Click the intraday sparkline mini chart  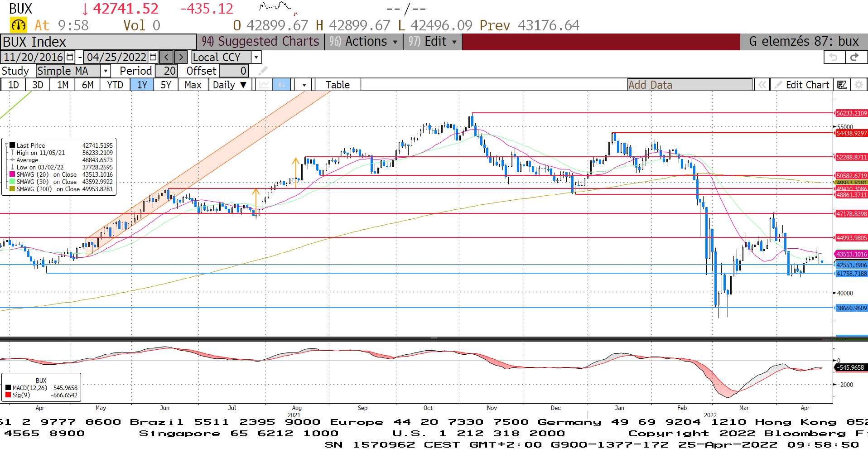pos(278,7)
